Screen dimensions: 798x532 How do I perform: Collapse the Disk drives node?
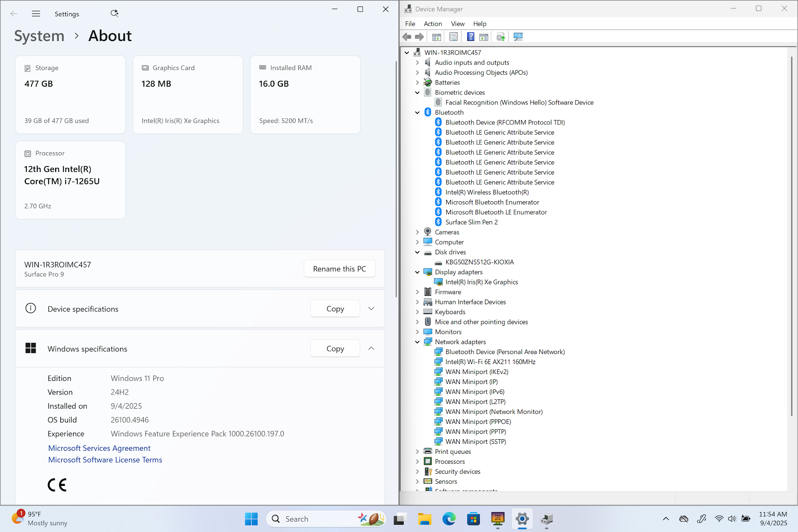[417, 252]
